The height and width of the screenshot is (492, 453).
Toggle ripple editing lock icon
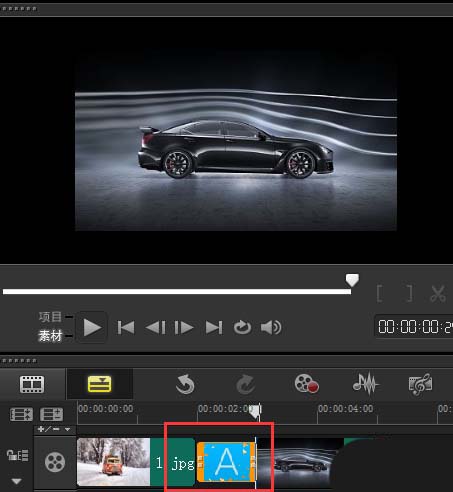point(18,455)
